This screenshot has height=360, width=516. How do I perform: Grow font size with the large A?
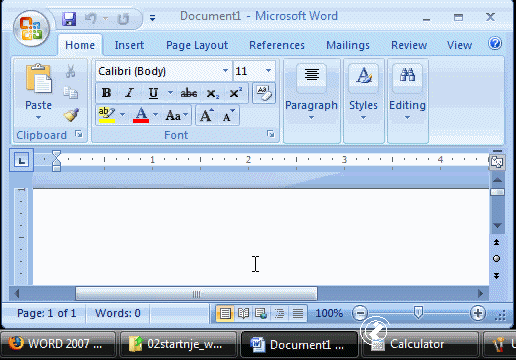pyautogui.click(x=207, y=115)
